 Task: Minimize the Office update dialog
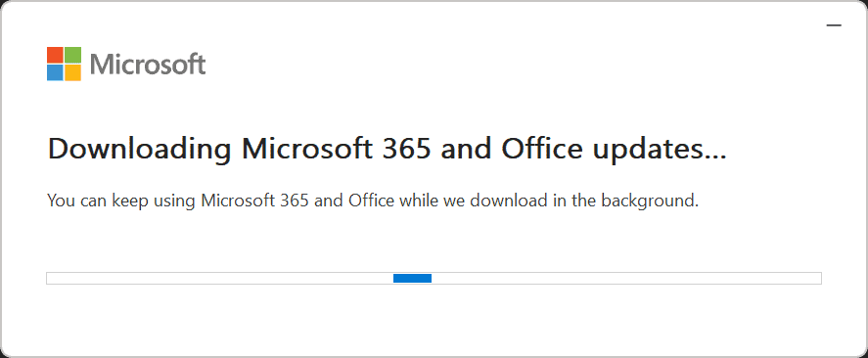click(834, 25)
